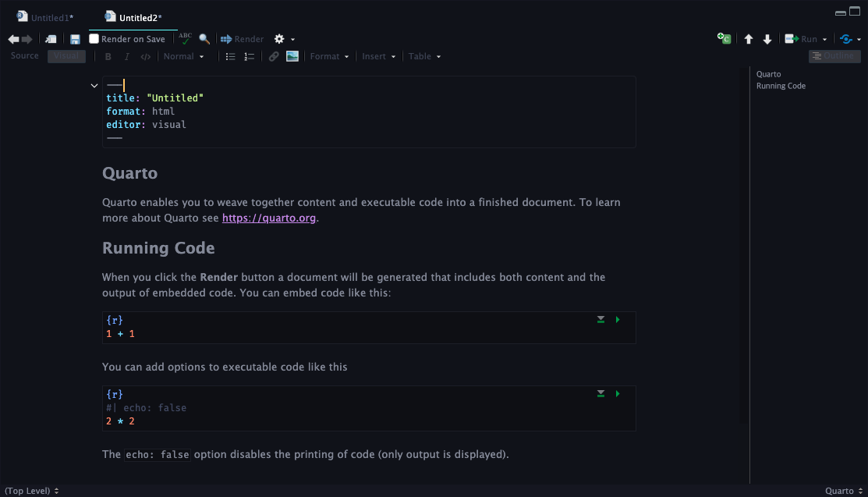The height and width of the screenshot is (497, 868).
Task: Open the Normal paragraph style dropdown
Action: pyautogui.click(x=184, y=56)
